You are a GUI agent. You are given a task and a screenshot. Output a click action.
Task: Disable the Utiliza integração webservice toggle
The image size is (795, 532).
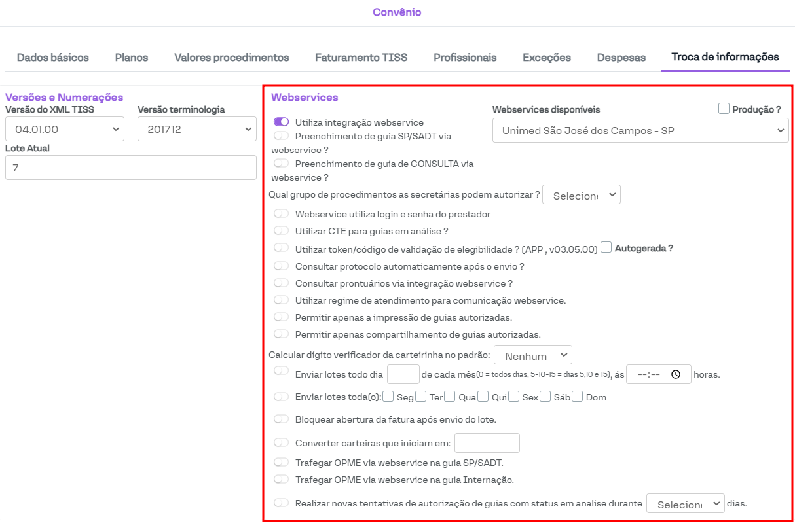coord(281,122)
